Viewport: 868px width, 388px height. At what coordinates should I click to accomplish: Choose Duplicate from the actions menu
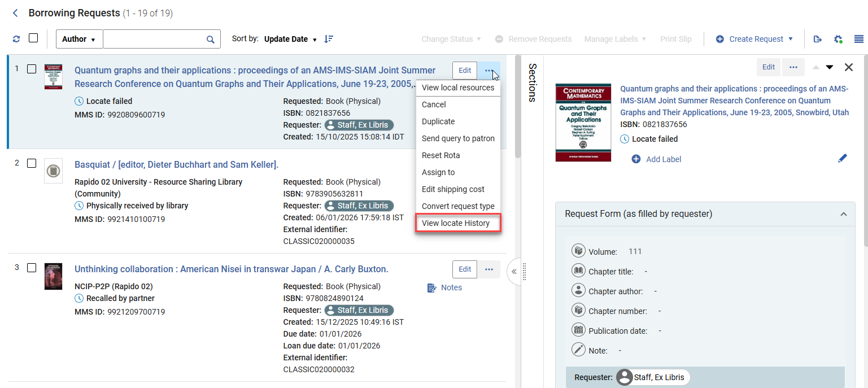pos(458,121)
